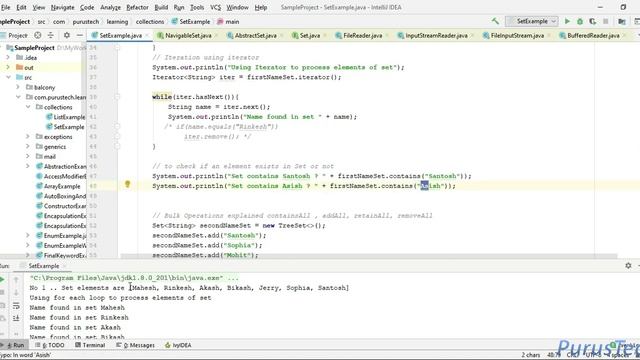Select AbstractionExample class in tree
The image size is (640, 360).
(x=61, y=167)
